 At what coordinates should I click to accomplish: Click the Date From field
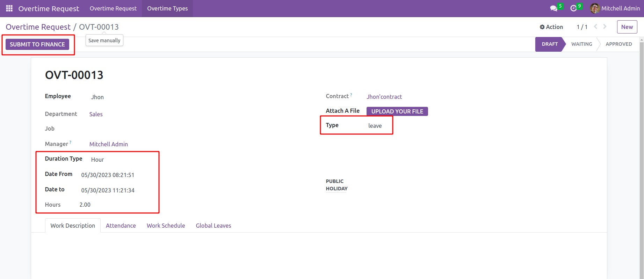click(x=108, y=175)
